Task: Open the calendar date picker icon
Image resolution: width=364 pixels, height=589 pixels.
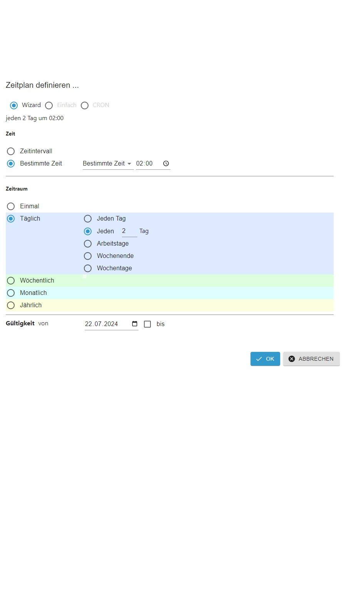Action: pos(135,324)
